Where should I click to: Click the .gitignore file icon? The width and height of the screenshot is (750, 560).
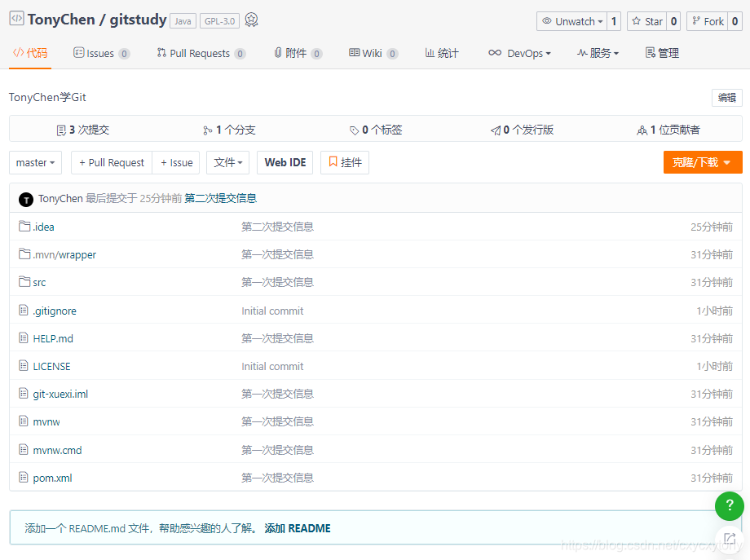tap(24, 310)
